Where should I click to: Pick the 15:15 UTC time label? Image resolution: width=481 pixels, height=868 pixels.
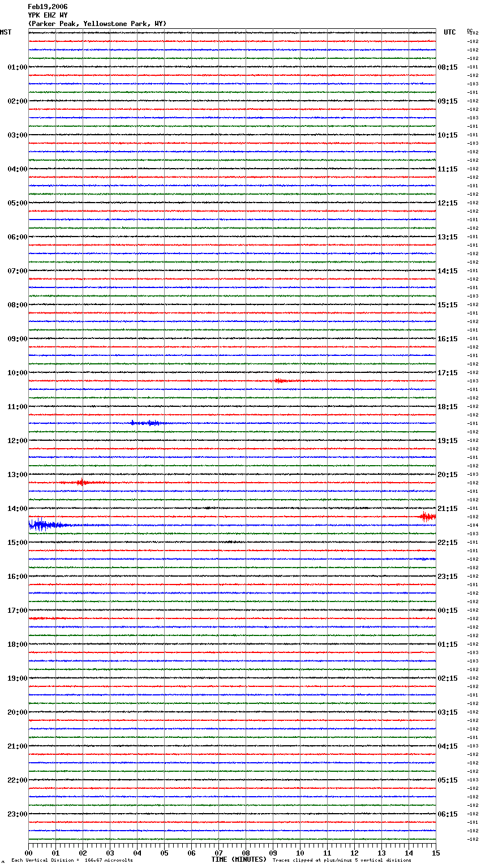click(448, 305)
